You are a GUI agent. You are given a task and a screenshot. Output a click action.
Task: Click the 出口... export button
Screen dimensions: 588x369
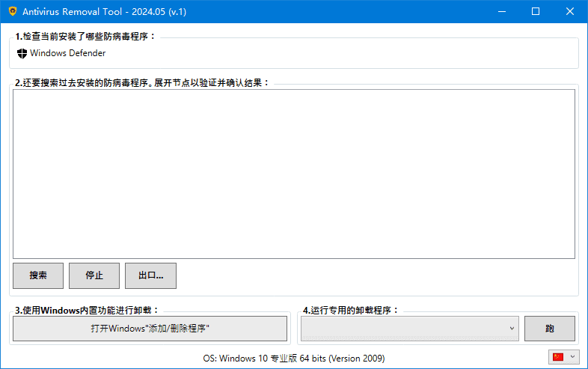point(150,275)
